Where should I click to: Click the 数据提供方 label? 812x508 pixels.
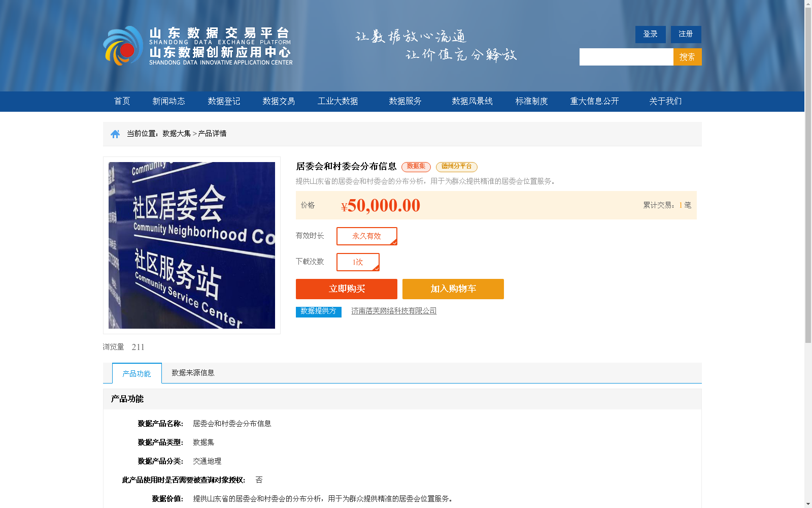319,311
